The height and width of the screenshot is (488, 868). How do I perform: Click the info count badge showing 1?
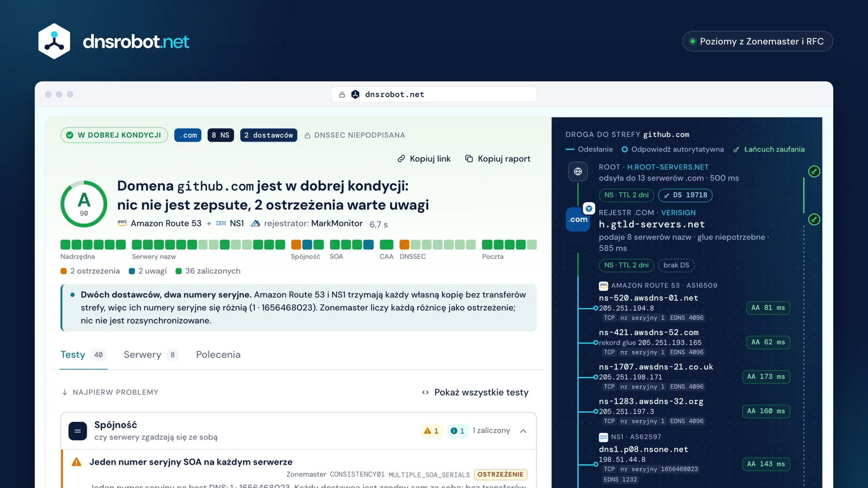point(457,431)
